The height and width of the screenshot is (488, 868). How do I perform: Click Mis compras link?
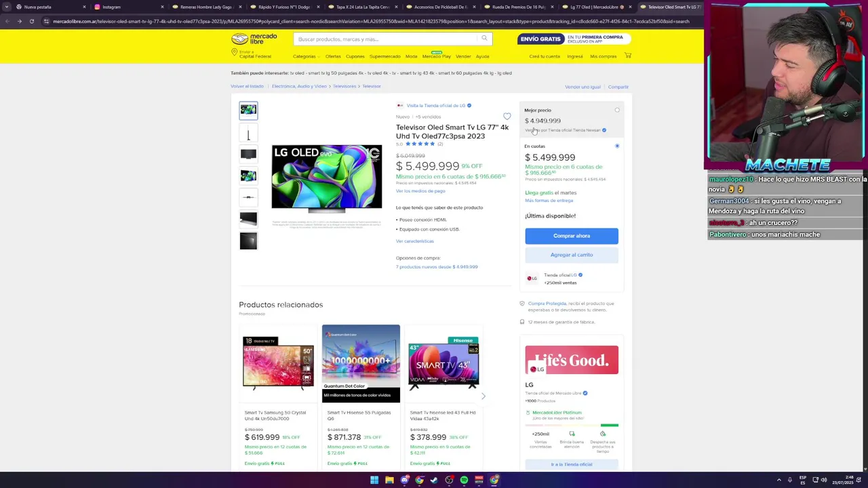[x=604, y=56]
